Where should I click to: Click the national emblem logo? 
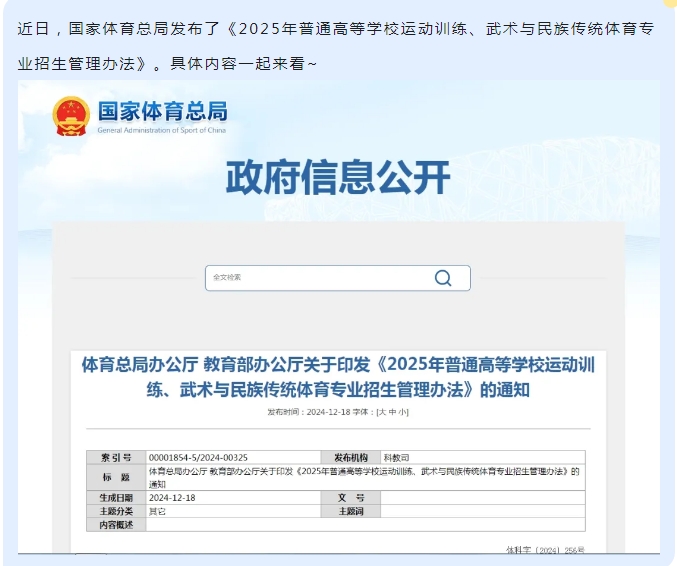(71, 116)
